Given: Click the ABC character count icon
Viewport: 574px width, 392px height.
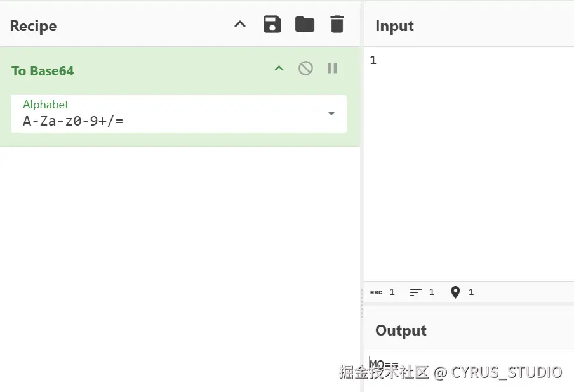Looking at the screenshot, I should click(376, 292).
